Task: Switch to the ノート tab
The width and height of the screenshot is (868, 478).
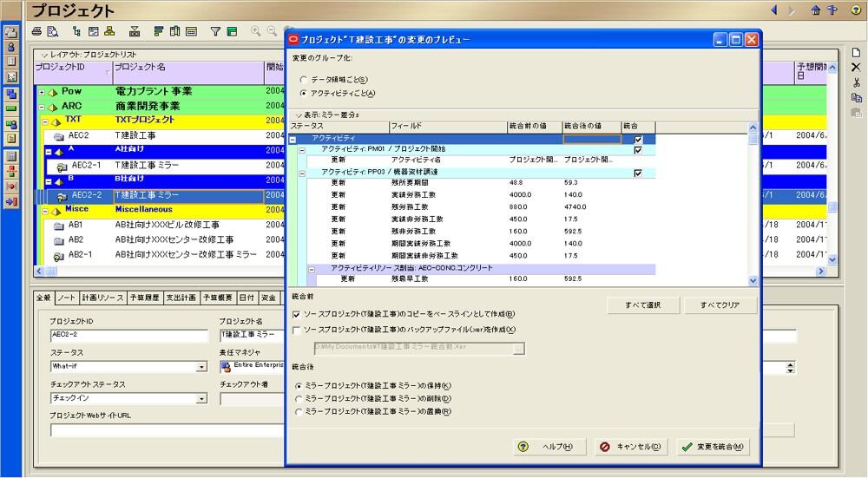Action: coord(67,298)
